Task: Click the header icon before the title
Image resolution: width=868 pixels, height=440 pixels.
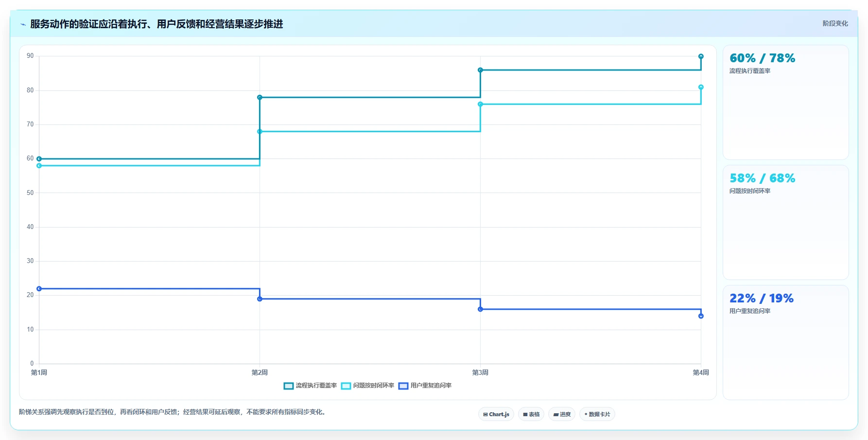Action: [23, 24]
